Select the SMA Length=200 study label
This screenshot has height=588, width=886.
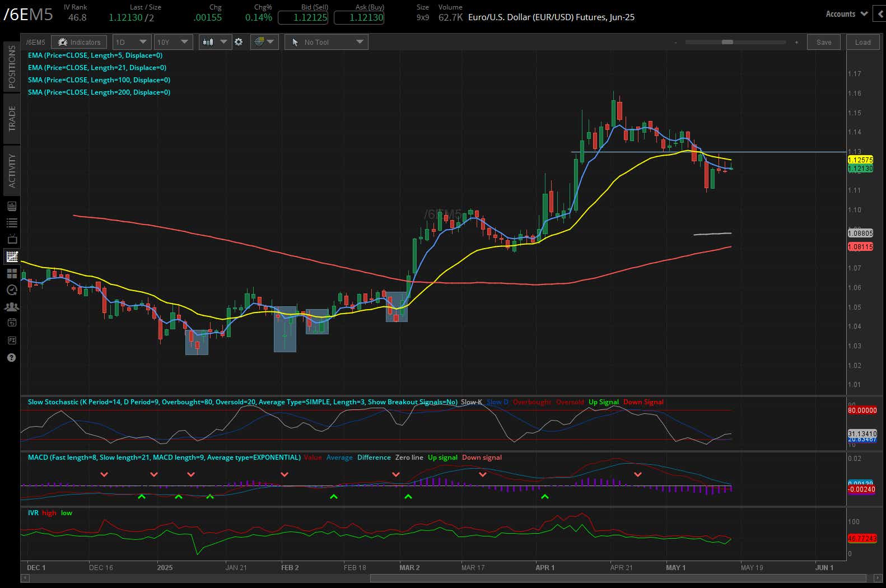tap(99, 92)
